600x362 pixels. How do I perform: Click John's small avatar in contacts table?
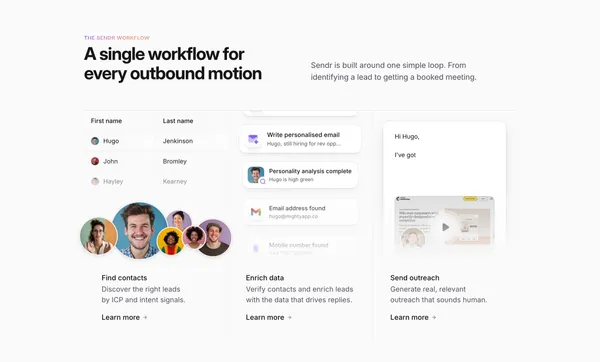point(95,161)
